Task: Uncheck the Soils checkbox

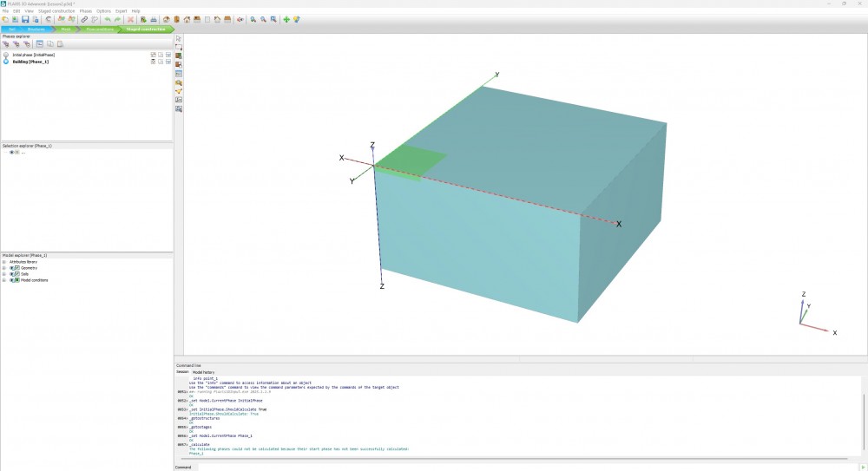Action: (x=16, y=274)
